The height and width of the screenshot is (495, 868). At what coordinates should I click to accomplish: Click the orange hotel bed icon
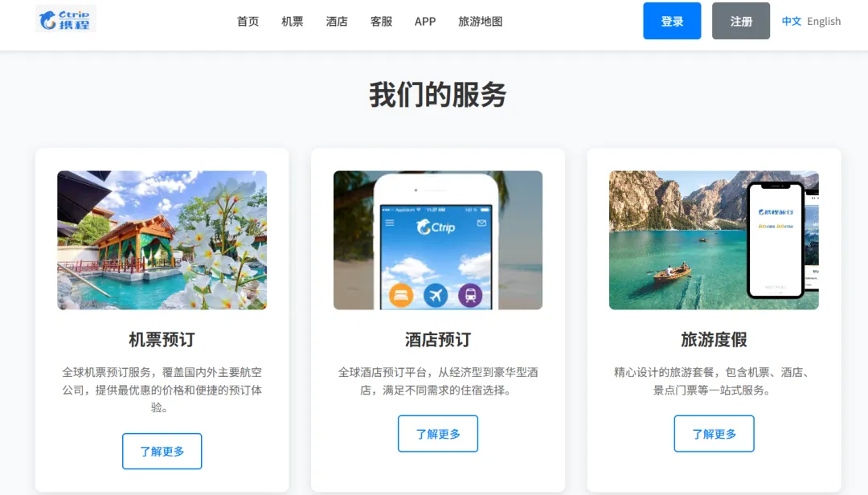(x=401, y=296)
